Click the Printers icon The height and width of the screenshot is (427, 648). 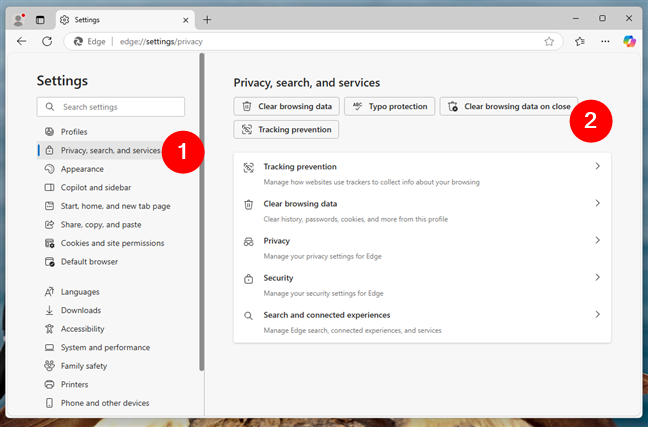coord(49,384)
